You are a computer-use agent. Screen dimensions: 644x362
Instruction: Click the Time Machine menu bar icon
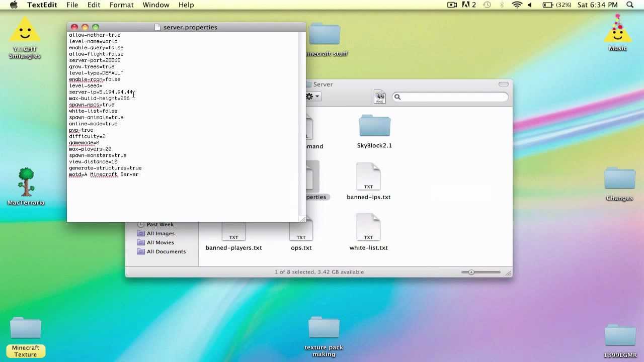pos(487,5)
